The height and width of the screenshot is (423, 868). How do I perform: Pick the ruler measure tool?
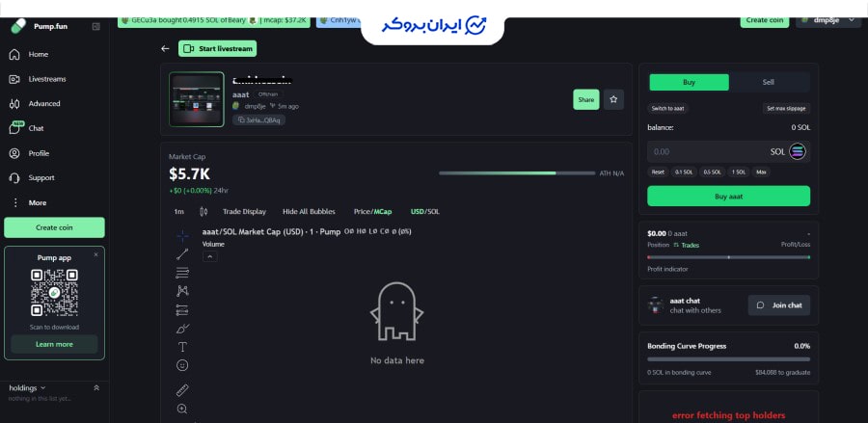tap(182, 390)
